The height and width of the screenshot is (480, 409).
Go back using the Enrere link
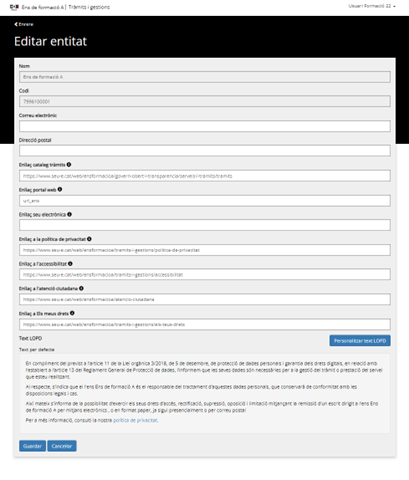click(24, 24)
